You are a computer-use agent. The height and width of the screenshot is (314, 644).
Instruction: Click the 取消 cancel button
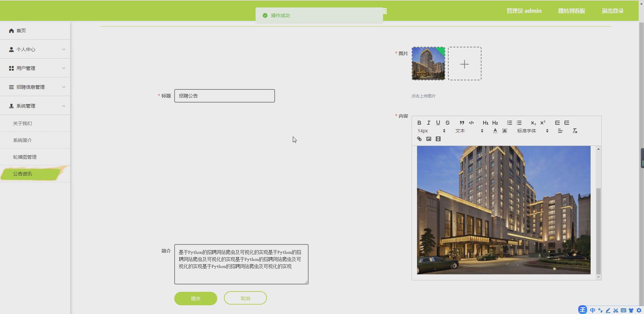(245, 298)
